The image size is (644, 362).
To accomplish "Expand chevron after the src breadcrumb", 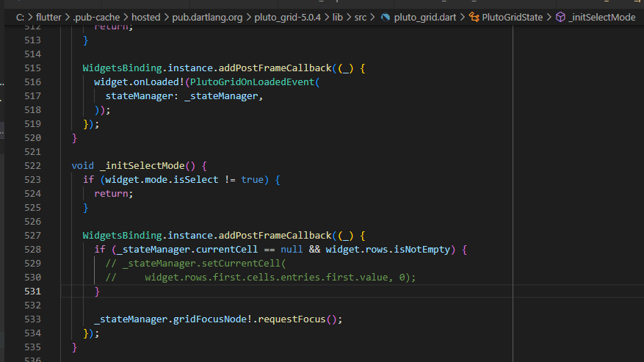I will [x=372, y=18].
